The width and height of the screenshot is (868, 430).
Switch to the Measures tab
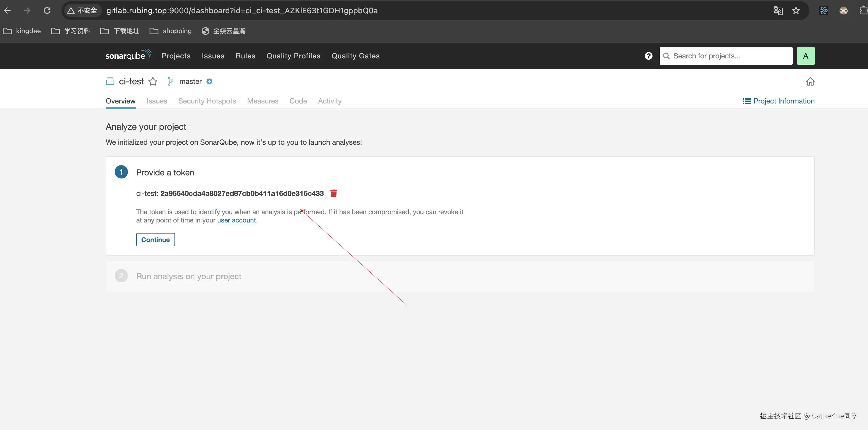(x=263, y=101)
